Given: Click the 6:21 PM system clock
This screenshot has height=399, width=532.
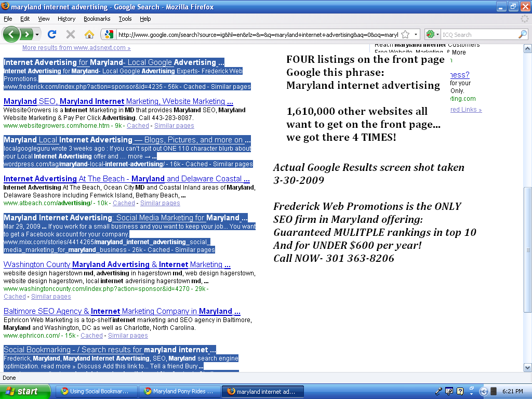Looking at the screenshot, I should [512, 391].
